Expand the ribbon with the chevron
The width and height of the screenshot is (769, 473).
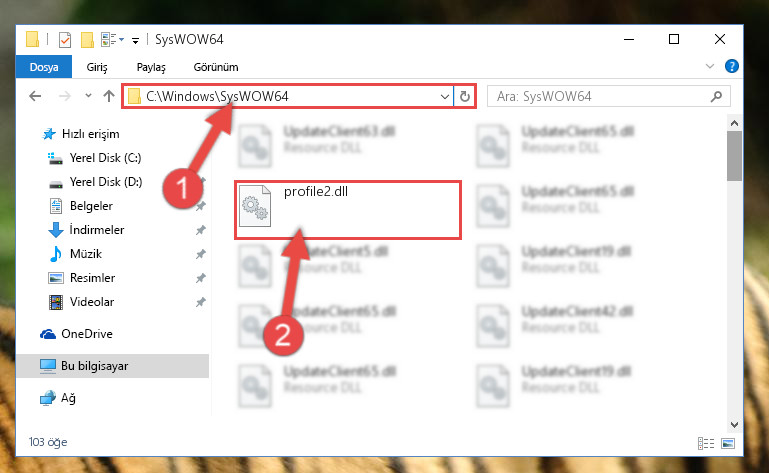tap(709, 66)
